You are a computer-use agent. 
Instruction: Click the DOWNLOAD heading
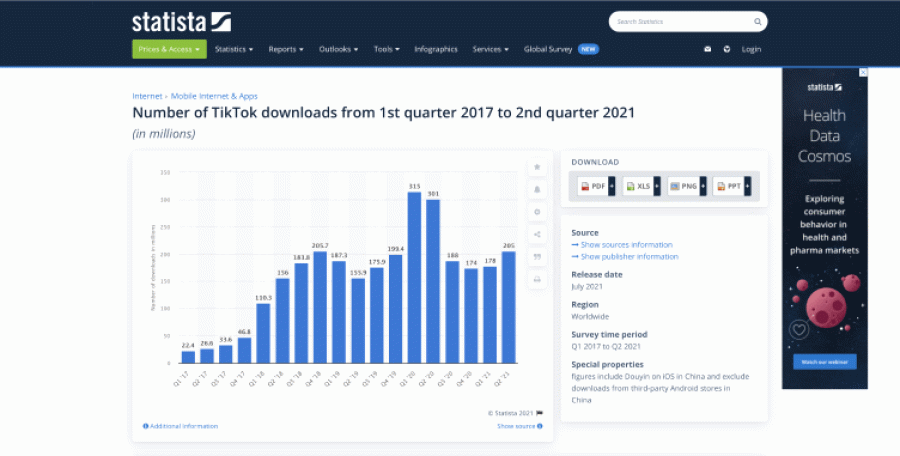595,162
